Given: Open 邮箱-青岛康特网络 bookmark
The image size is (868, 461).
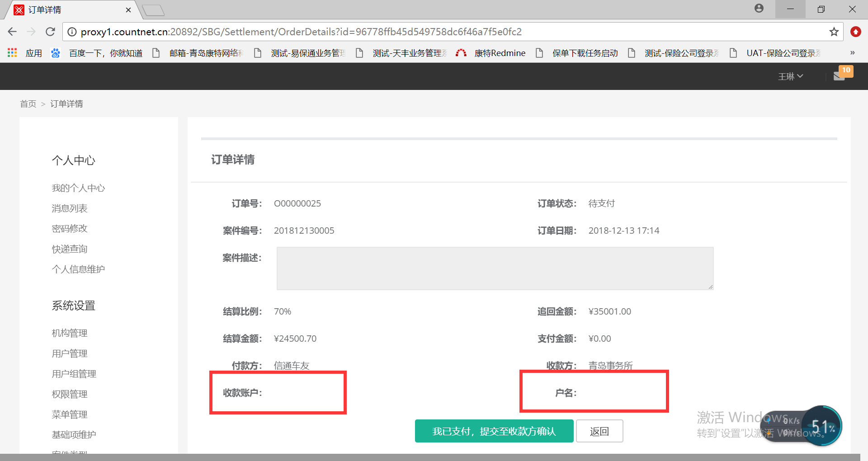Looking at the screenshot, I should 198,53.
